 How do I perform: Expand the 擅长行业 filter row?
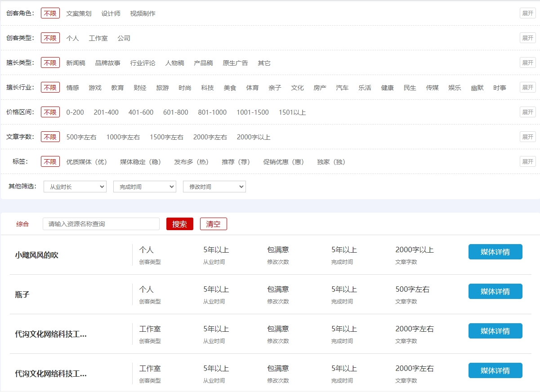click(527, 88)
